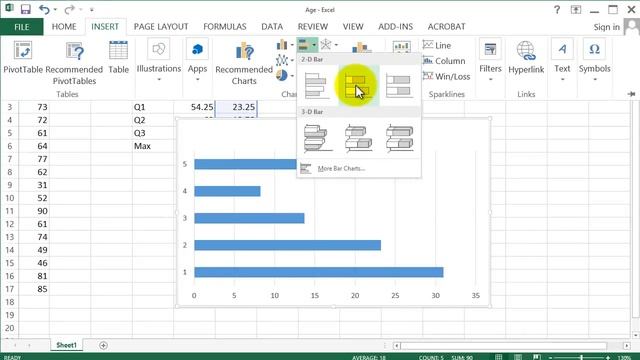Pick the 100% Stacked Bar 2-D chart

[399, 85]
